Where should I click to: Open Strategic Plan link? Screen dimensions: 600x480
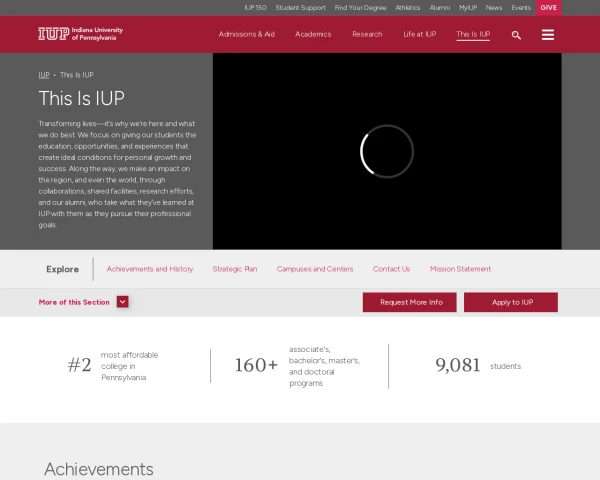click(x=235, y=269)
